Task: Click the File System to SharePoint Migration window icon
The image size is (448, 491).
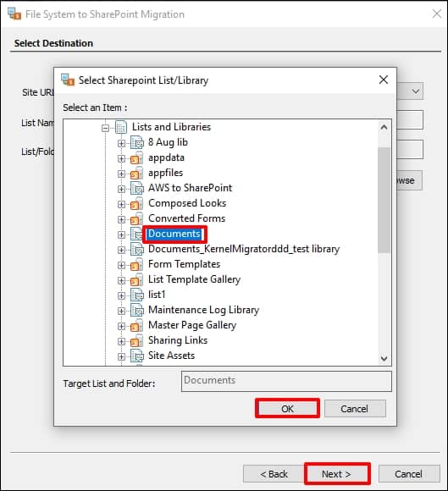Action: (14, 14)
